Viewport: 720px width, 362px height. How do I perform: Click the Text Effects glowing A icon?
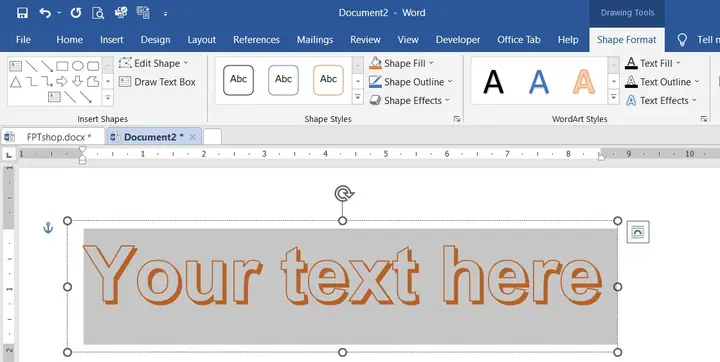tap(631, 100)
